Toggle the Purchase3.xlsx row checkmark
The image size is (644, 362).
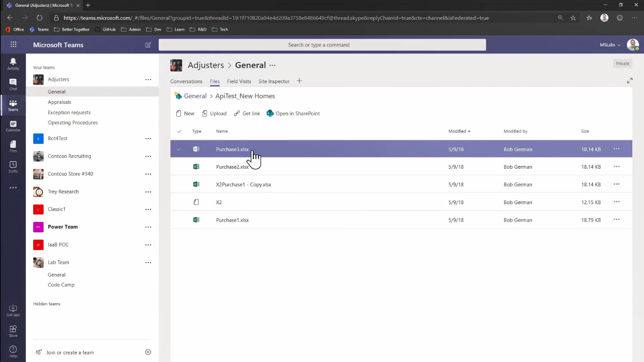(x=179, y=149)
